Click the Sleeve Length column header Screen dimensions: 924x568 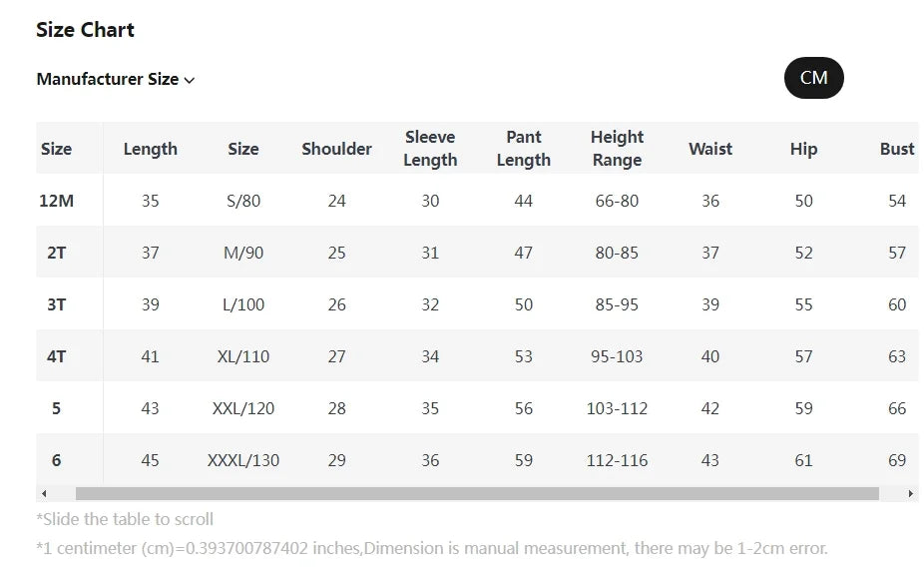(430, 149)
